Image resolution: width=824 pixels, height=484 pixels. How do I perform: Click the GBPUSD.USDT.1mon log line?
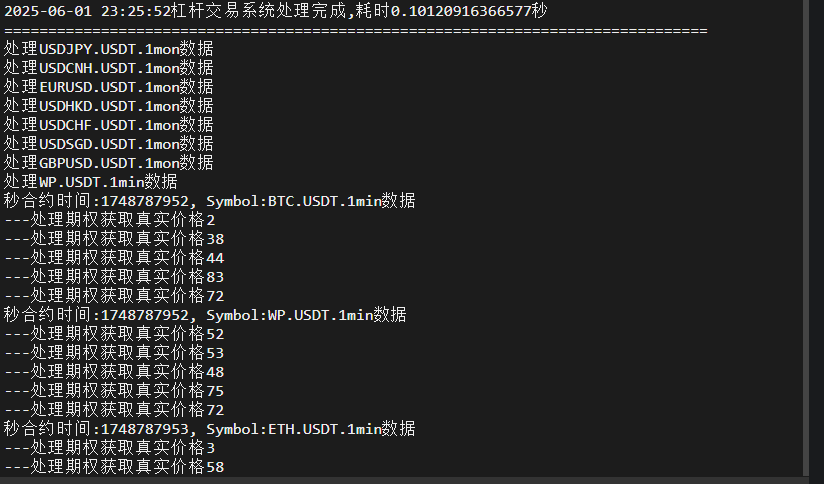(x=108, y=163)
